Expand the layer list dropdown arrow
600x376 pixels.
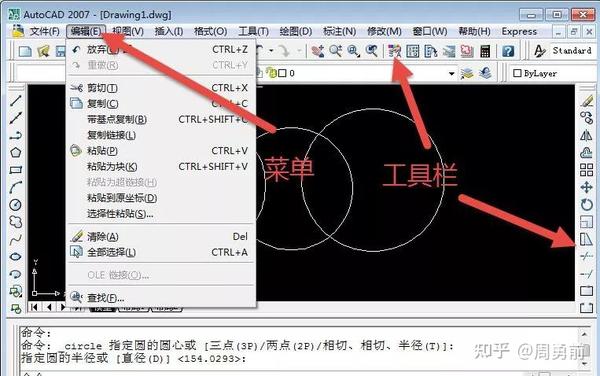coord(452,73)
